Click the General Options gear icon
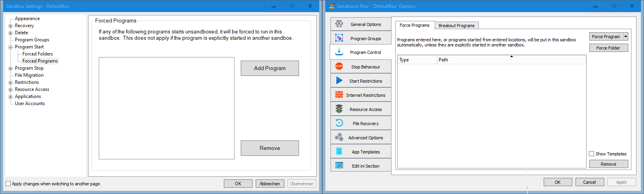 pyautogui.click(x=339, y=24)
